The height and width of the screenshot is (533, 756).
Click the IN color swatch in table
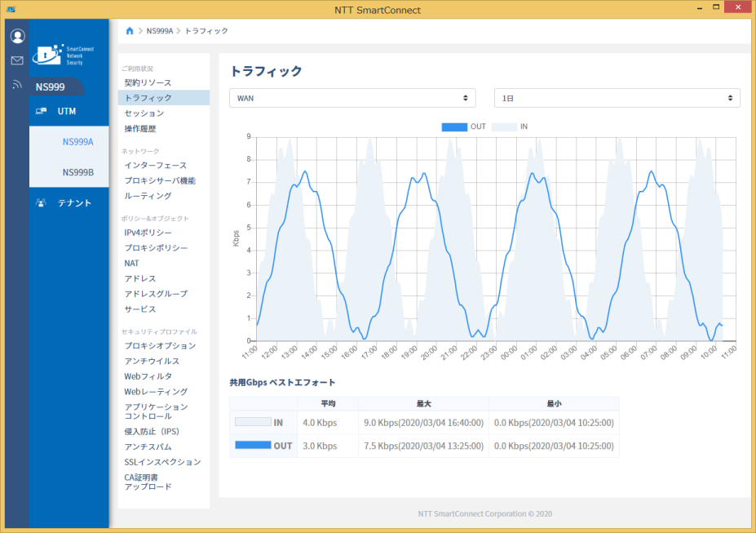pos(253,421)
